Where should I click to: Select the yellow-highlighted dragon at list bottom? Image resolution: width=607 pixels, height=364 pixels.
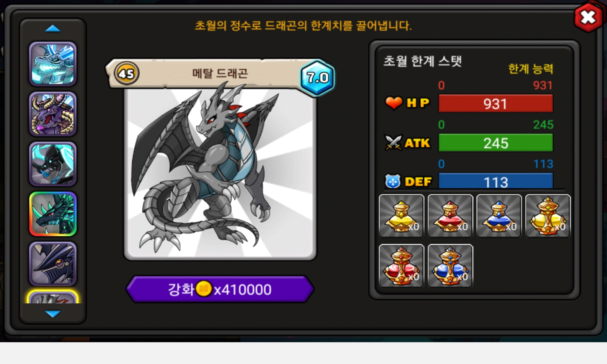53,297
